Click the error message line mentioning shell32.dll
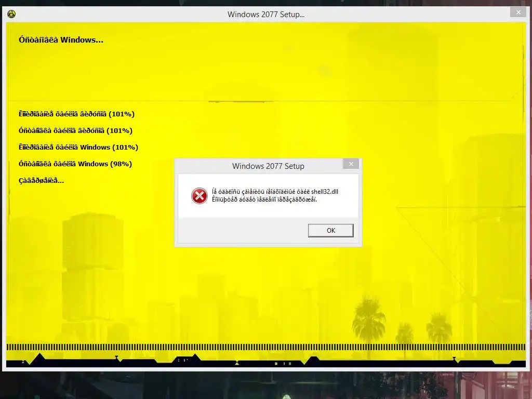The image size is (532, 399). 275,192
